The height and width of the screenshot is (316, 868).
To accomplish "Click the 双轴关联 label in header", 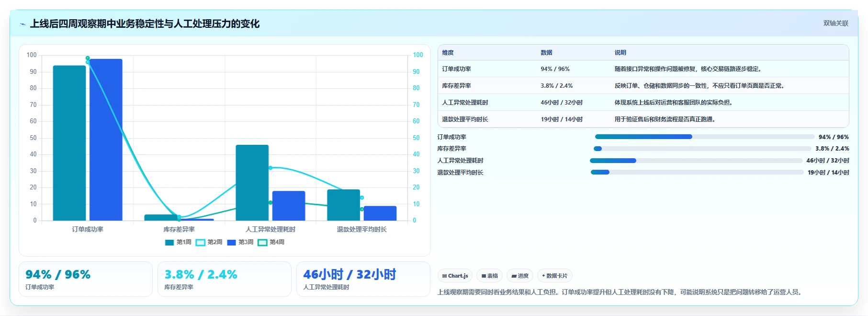I will pyautogui.click(x=835, y=23).
